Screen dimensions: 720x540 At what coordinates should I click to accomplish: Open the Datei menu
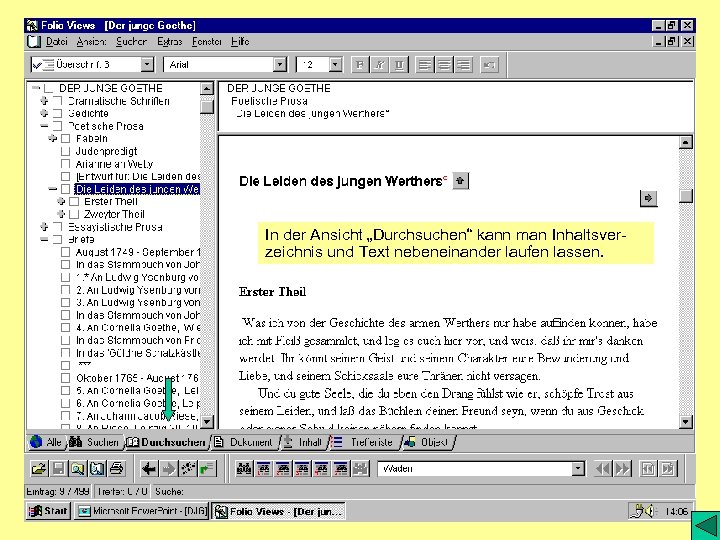(x=56, y=42)
